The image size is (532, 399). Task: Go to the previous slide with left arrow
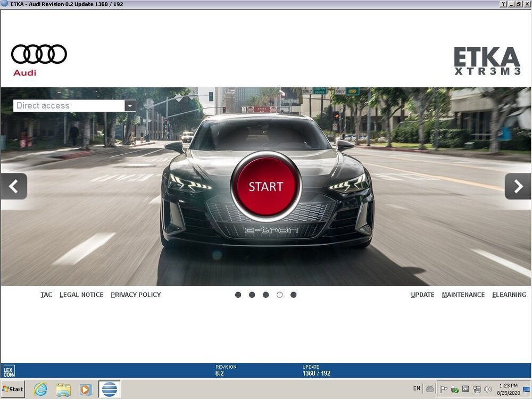click(14, 187)
